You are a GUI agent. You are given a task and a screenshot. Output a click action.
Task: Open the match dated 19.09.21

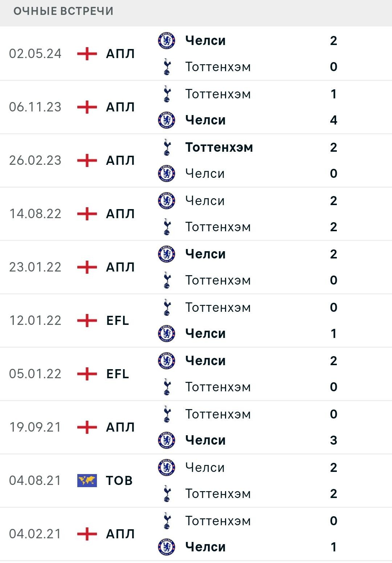click(196, 427)
